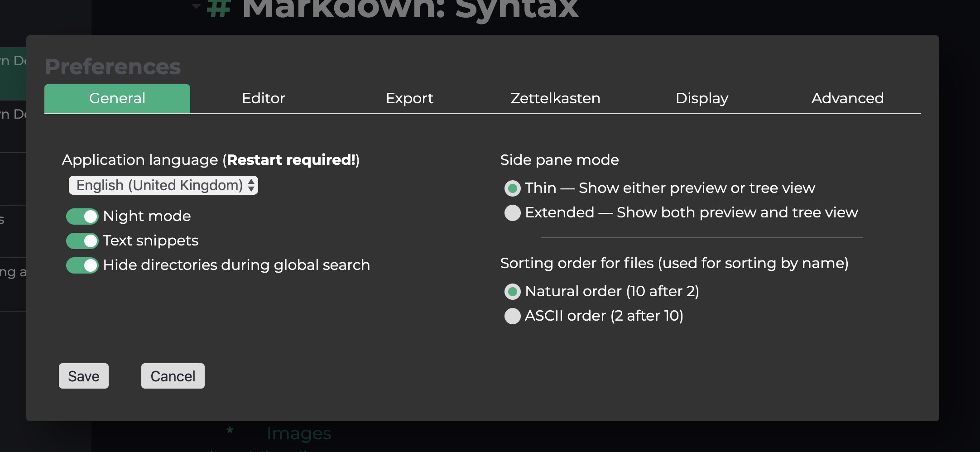Select Natural order file sorting
Image resolution: width=980 pixels, height=452 pixels.
coord(513,292)
